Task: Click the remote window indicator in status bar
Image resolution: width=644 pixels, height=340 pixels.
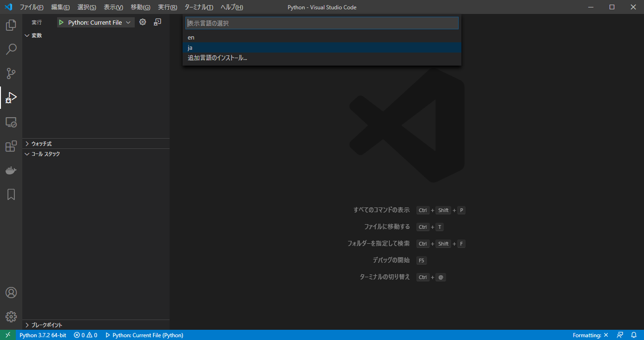Action: (x=8, y=335)
